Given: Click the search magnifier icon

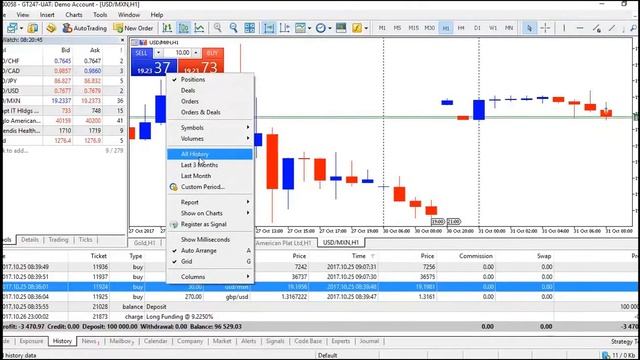Looking at the screenshot, I should (x=634, y=28).
